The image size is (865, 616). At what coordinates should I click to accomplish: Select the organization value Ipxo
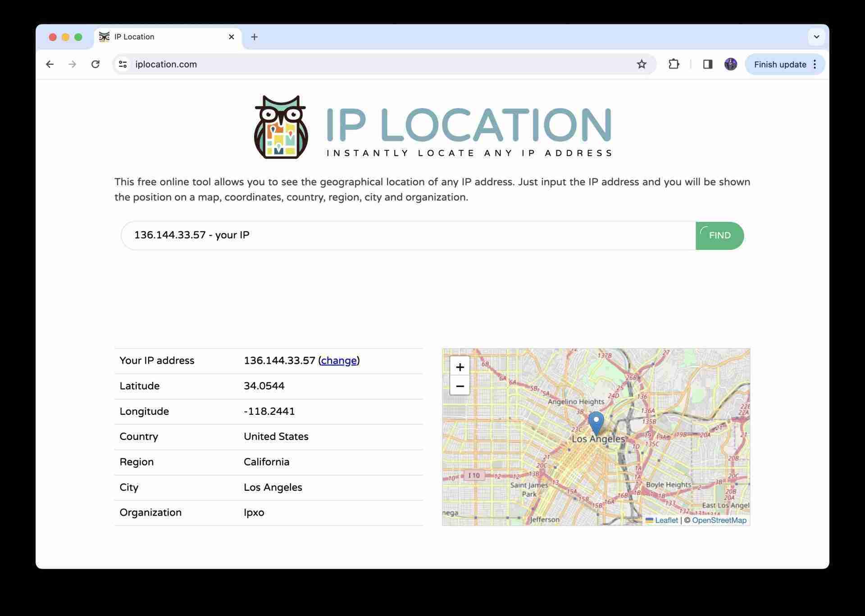tap(254, 513)
